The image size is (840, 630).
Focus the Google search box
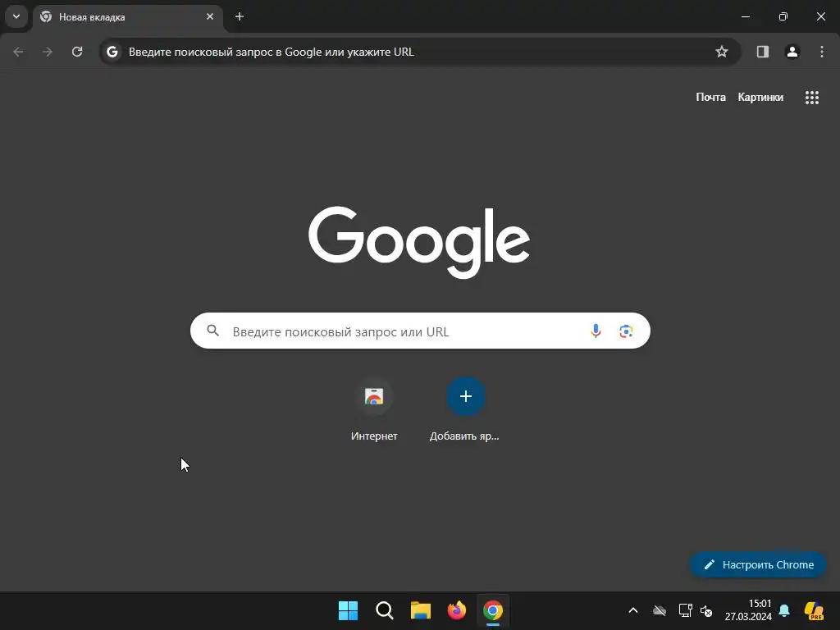click(x=420, y=331)
